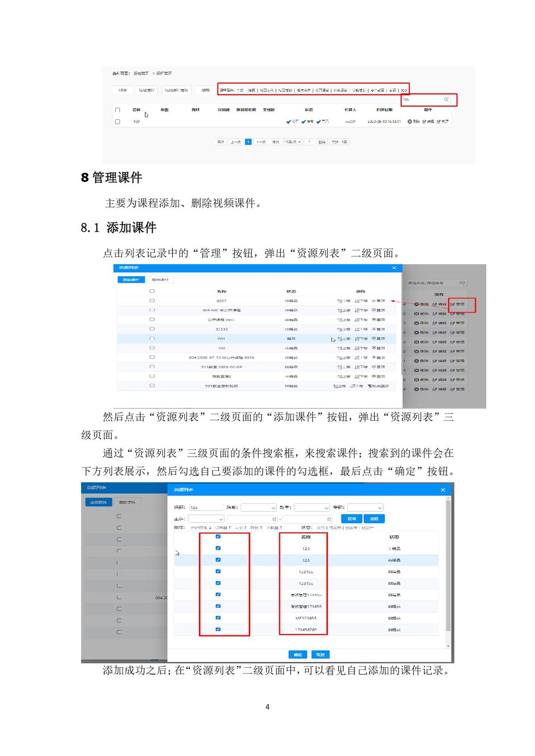This screenshot has width=535, height=756.
Task: Click the 标题 input field containing 123
Action: click(x=206, y=507)
